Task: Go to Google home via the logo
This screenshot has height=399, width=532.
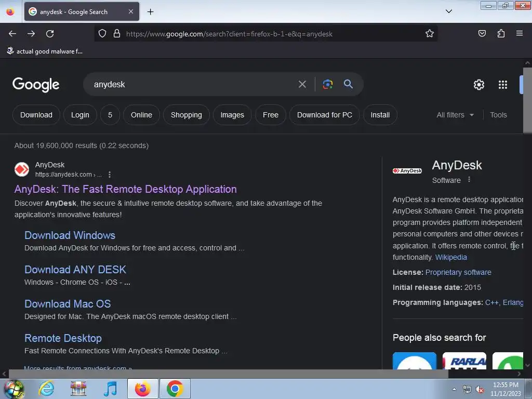Action: coord(36,85)
